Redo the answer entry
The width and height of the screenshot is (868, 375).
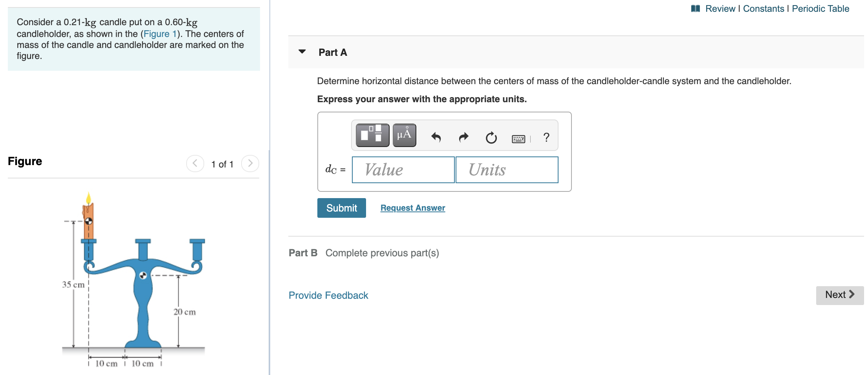coord(463,137)
